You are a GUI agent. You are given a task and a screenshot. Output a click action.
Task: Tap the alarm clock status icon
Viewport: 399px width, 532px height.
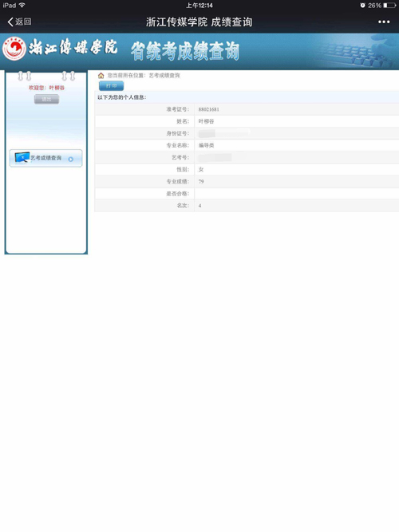click(362, 6)
